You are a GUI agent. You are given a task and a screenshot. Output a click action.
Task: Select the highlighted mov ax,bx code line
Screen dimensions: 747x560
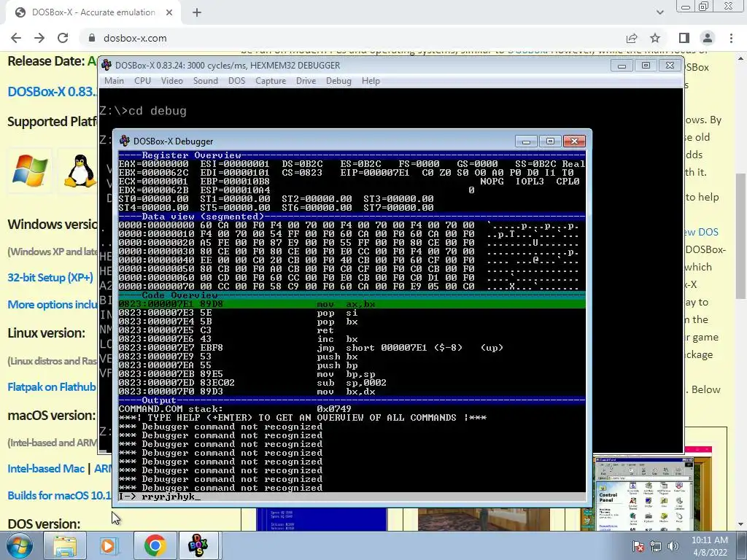[352, 304]
